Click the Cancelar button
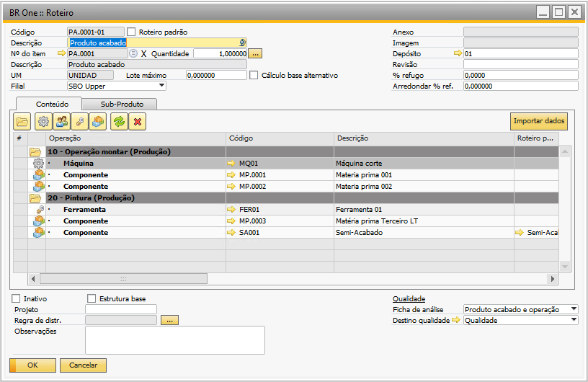588x382 pixels. (x=83, y=365)
